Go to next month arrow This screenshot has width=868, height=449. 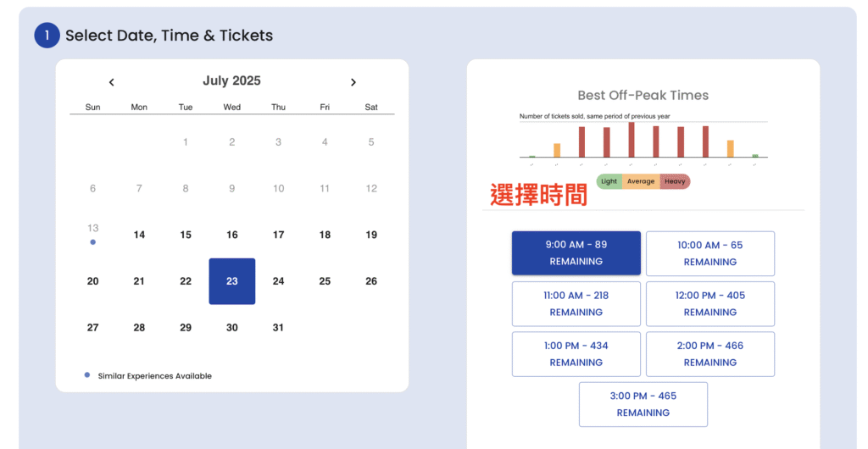tap(353, 82)
